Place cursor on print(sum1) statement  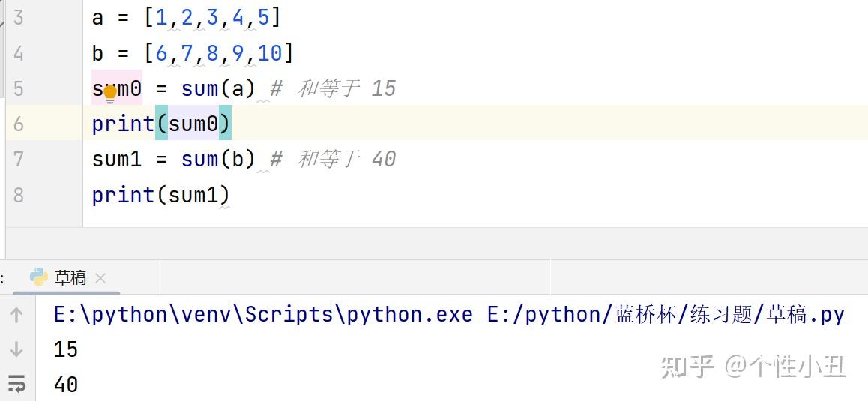click(160, 195)
